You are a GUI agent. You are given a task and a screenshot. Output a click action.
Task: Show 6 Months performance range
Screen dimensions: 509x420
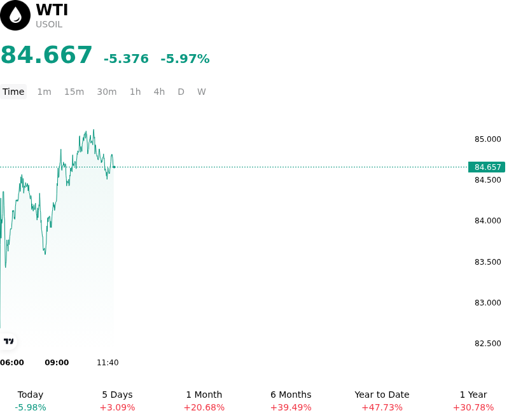pyautogui.click(x=291, y=401)
